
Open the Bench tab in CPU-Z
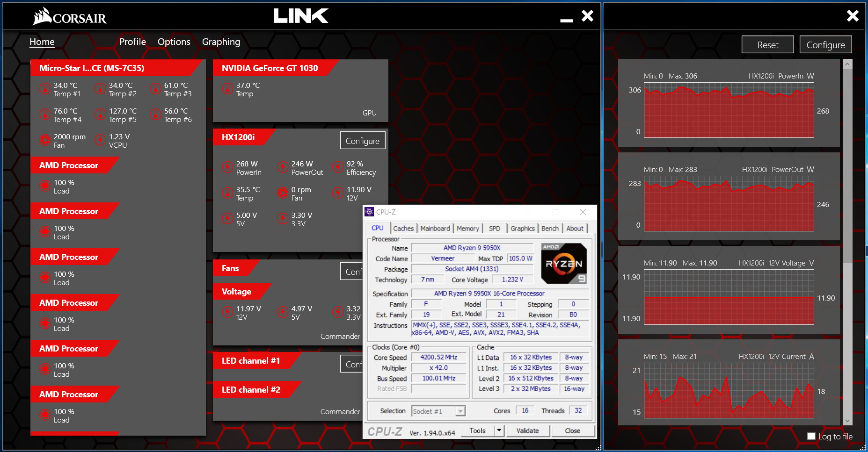pos(550,229)
